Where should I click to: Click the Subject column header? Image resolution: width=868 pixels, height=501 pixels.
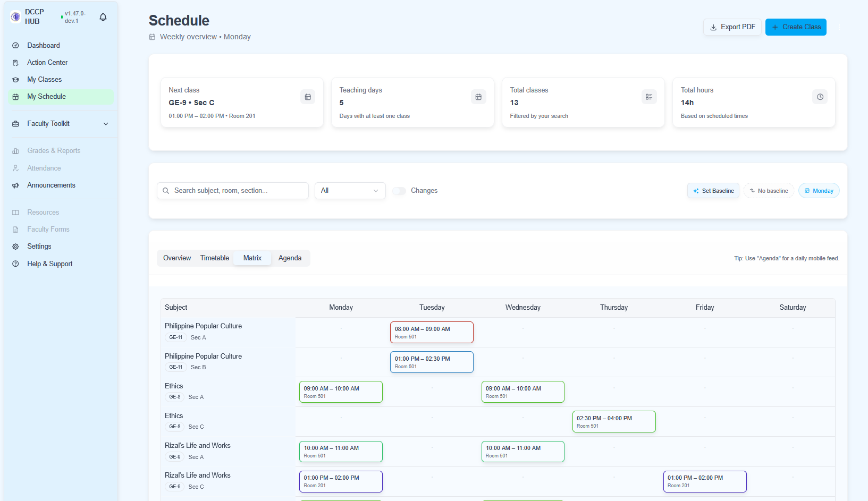click(176, 308)
